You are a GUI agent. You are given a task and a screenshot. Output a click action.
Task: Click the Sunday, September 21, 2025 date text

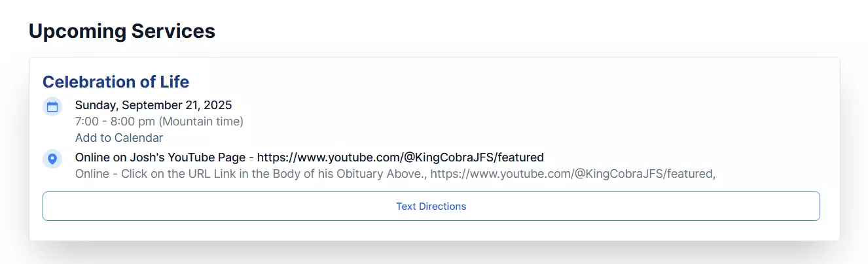[x=154, y=105]
